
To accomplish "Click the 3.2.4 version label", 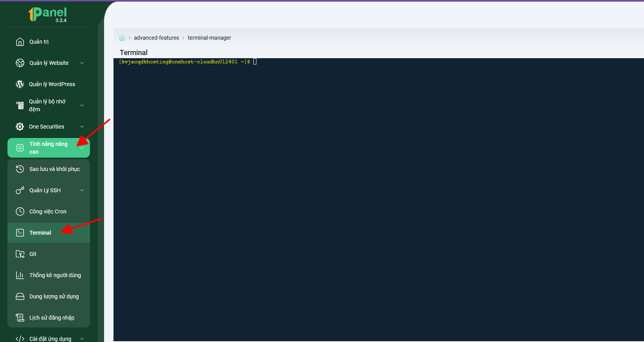I will 61,20.
